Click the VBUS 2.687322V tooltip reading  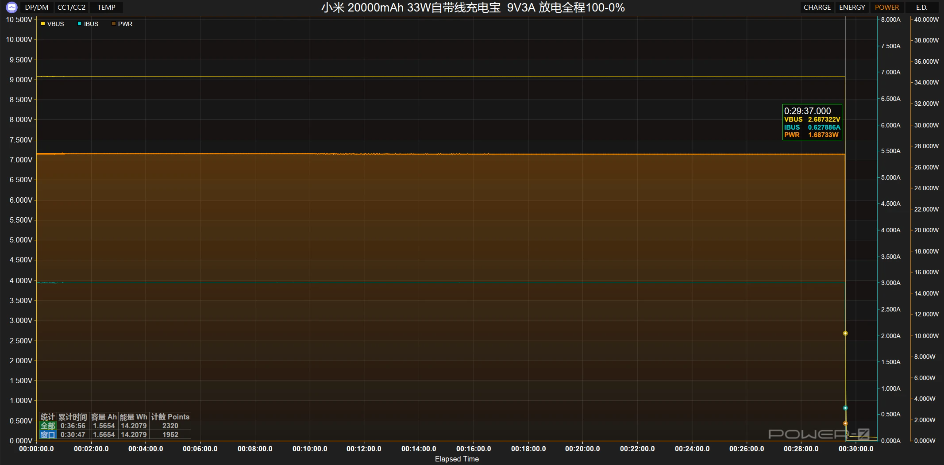point(812,120)
